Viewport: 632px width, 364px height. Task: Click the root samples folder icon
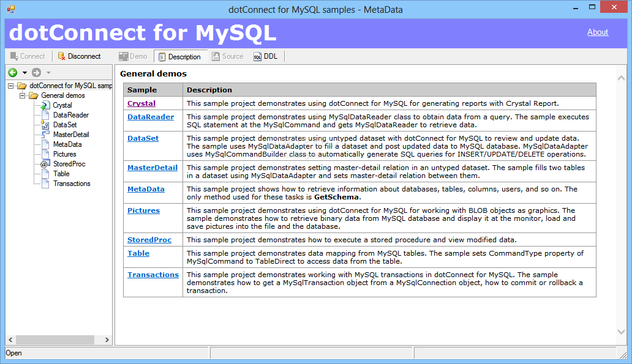coord(22,86)
